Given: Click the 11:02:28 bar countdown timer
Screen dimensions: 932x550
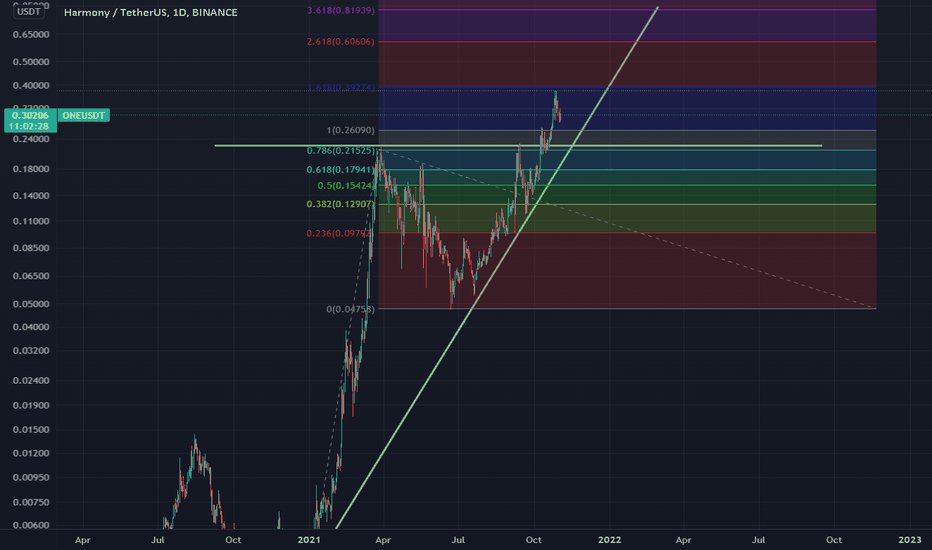Looking at the screenshot, I should click(x=29, y=126).
